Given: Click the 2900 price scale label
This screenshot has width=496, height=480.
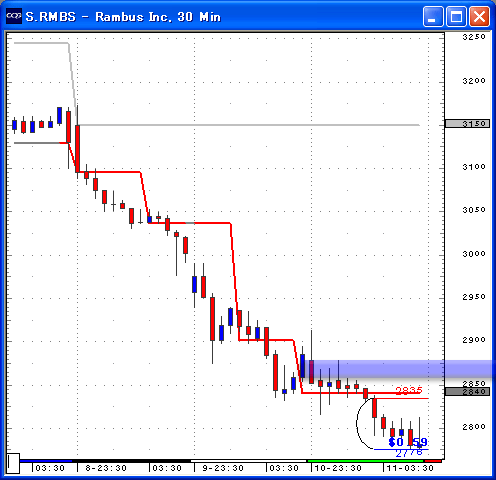Looking at the screenshot, I should click(x=474, y=340).
